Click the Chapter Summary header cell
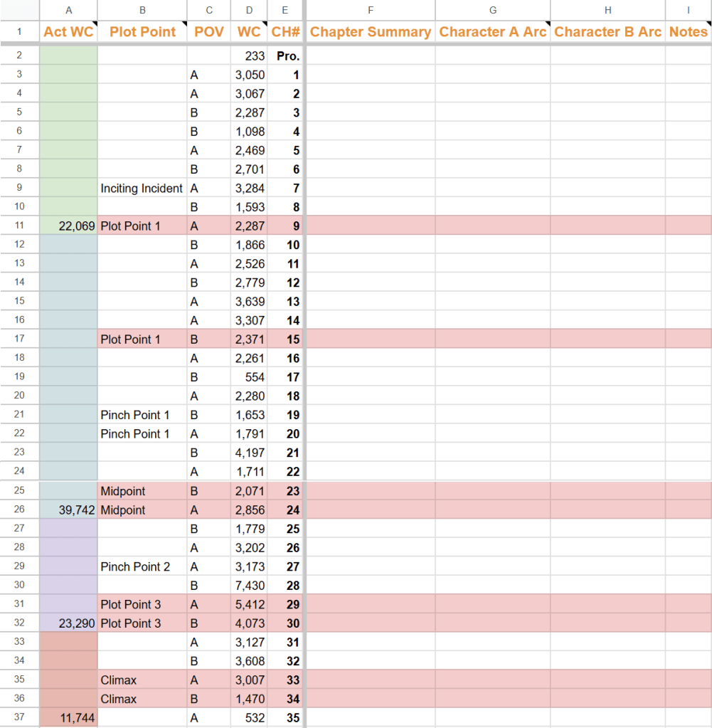The height and width of the screenshot is (728, 712). coord(370,32)
